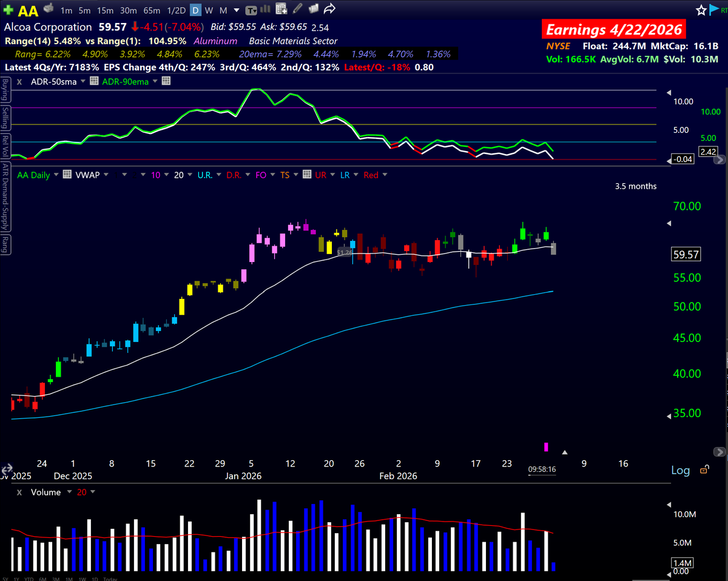
Task: Click the yellow AA ticker symbol
Action: click(x=28, y=10)
